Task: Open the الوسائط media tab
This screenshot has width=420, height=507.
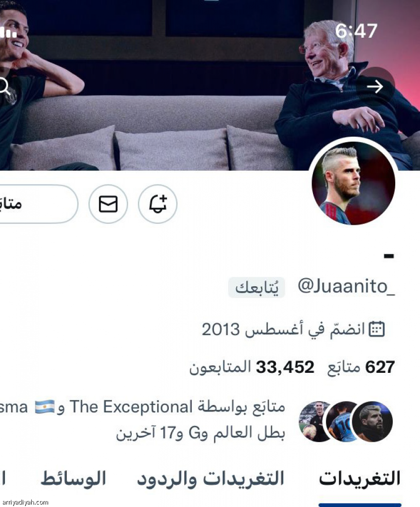Action: pyautogui.click(x=73, y=479)
